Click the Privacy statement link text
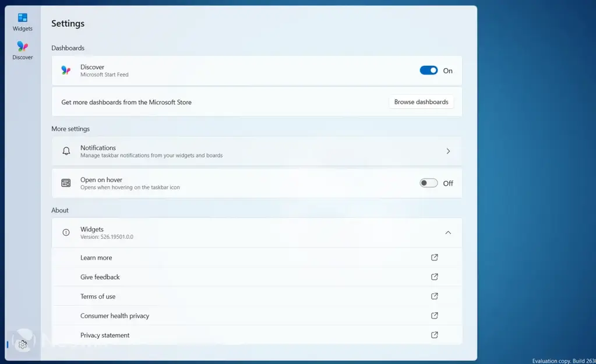596x364 pixels. [105, 335]
